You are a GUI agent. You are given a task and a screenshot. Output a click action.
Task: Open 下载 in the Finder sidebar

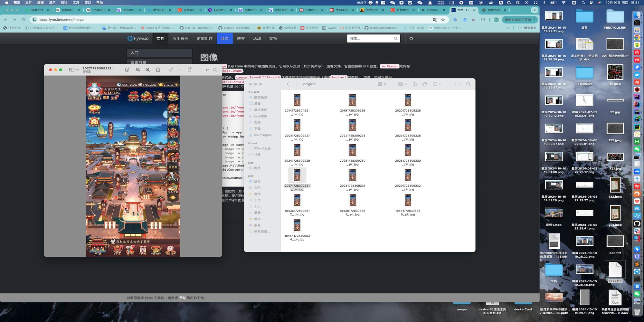click(254, 128)
